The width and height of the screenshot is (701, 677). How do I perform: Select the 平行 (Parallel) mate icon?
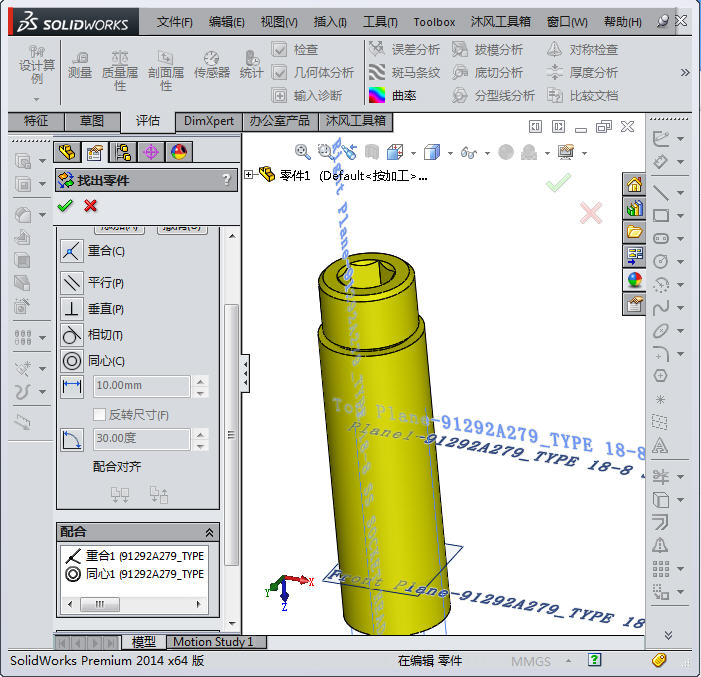tap(72, 282)
